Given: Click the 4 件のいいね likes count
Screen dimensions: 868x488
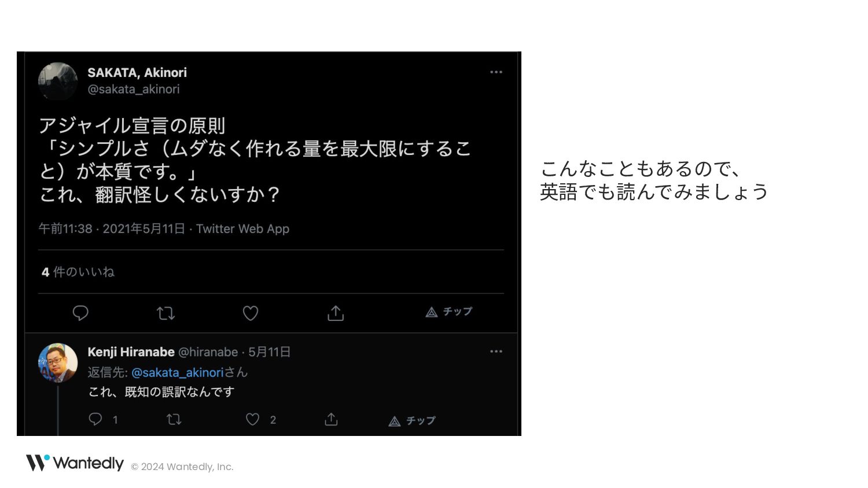Looking at the screenshot, I should (x=78, y=272).
